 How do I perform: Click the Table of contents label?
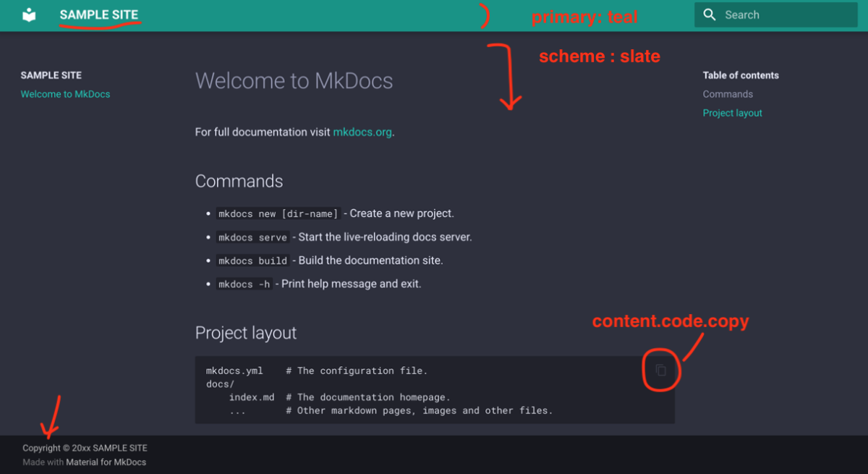tap(741, 75)
